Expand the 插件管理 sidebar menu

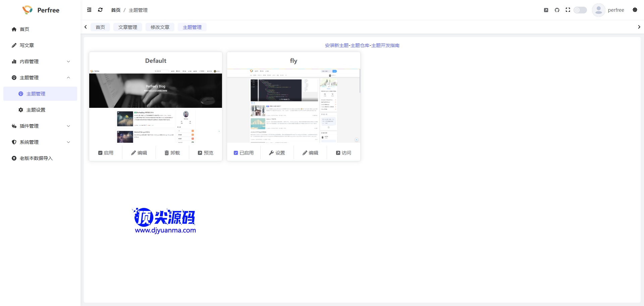point(40,126)
